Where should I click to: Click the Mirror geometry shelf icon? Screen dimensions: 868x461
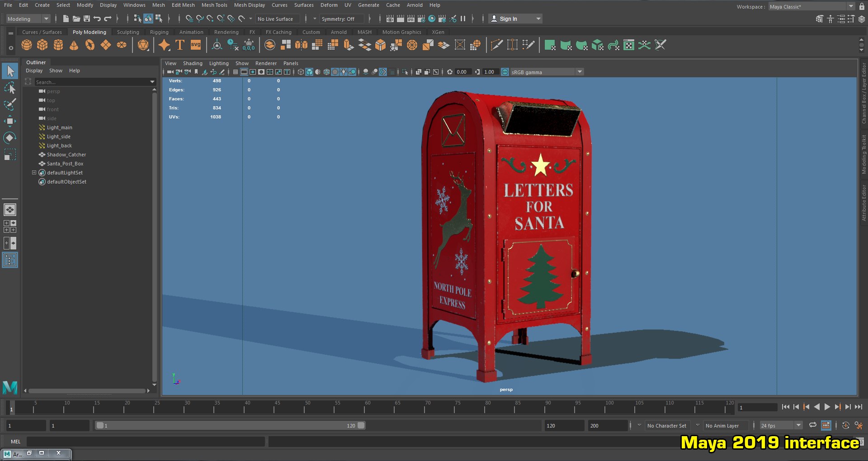[x=301, y=45]
